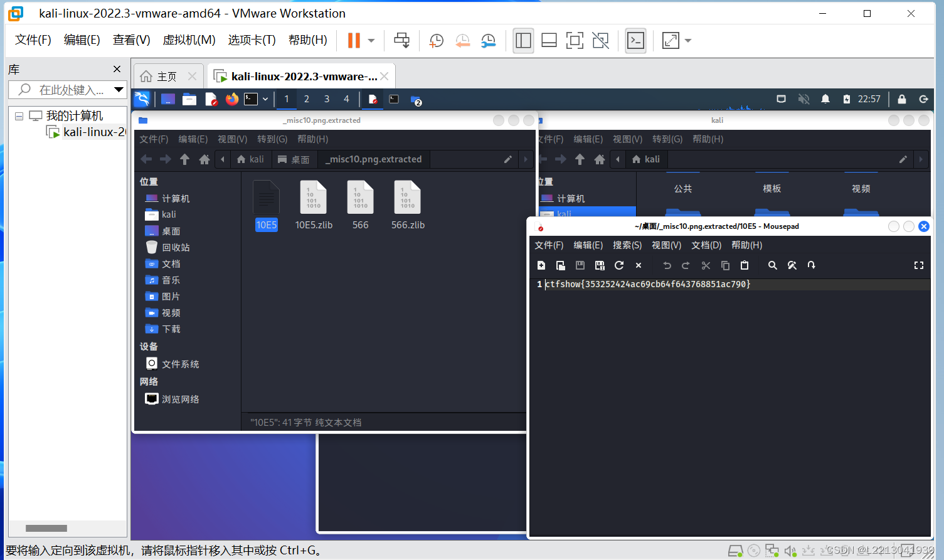Click path bar right arrow in _misc10.png.extracted window
The image size is (944, 560).
pyautogui.click(x=526, y=159)
